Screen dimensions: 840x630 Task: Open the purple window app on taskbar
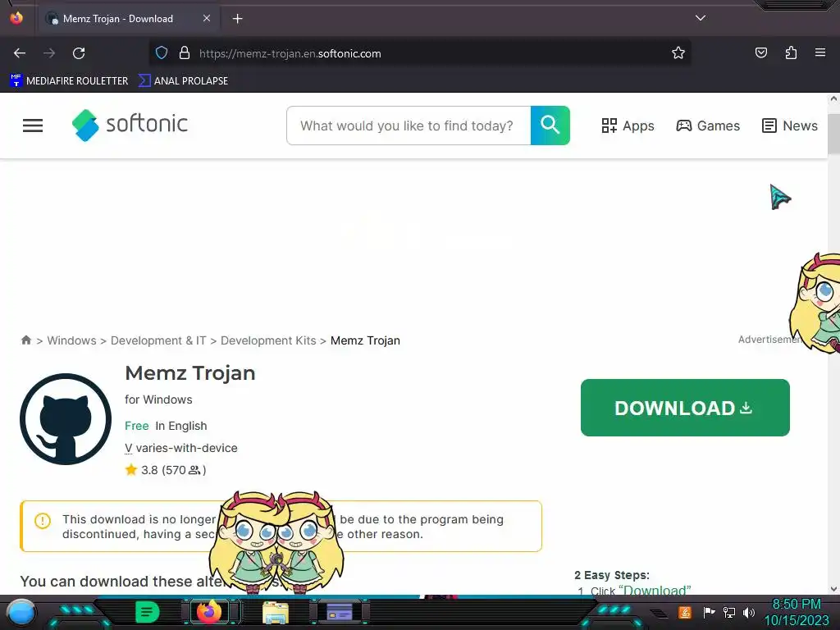coord(339,612)
